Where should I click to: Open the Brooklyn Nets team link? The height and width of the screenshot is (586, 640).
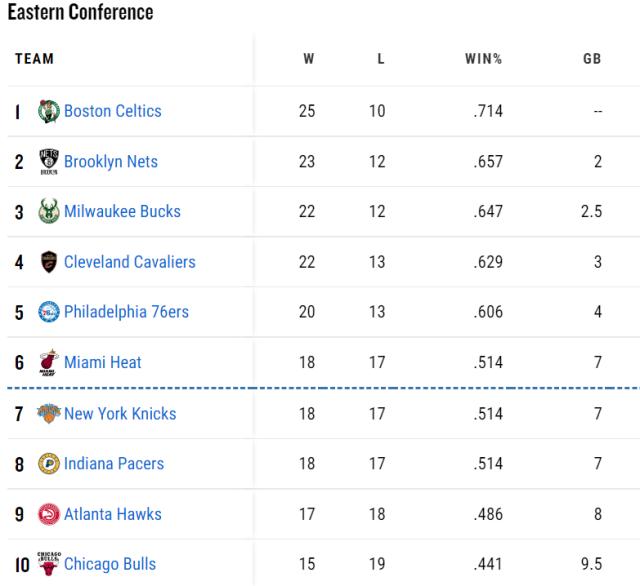coord(111,162)
